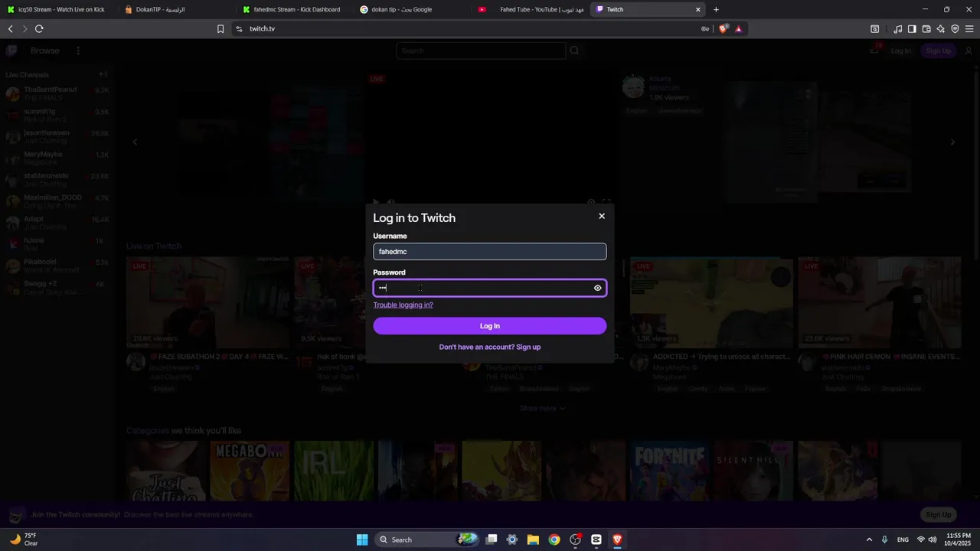View site information icon in address bar
Screen dimensions: 980x551
pos(239,29)
